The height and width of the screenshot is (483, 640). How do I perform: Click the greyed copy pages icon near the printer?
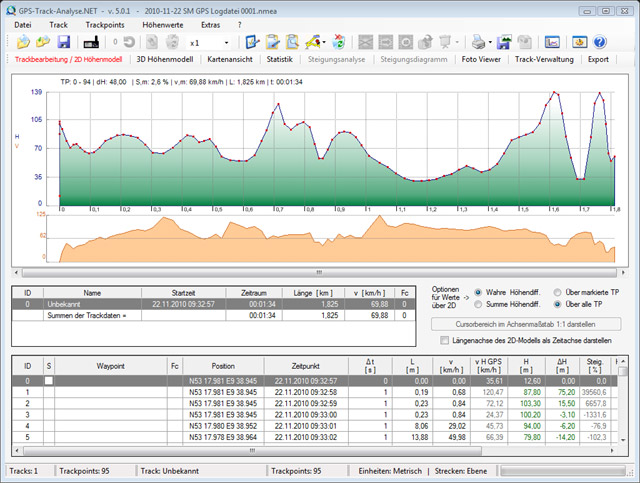[524, 42]
